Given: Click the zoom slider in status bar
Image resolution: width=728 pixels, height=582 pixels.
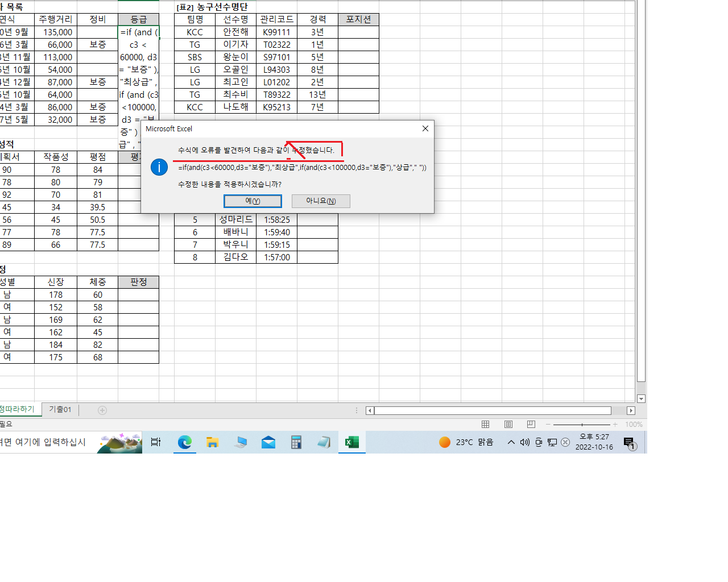Looking at the screenshot, I should click(x=581, y=425).
